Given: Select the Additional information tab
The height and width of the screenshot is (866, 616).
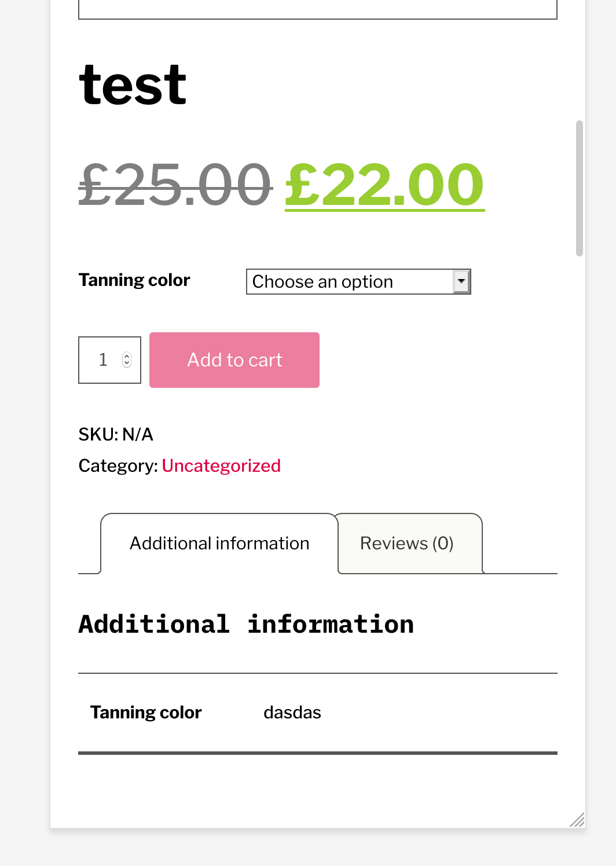Looking at the screenshot, I should coord(219,543).
